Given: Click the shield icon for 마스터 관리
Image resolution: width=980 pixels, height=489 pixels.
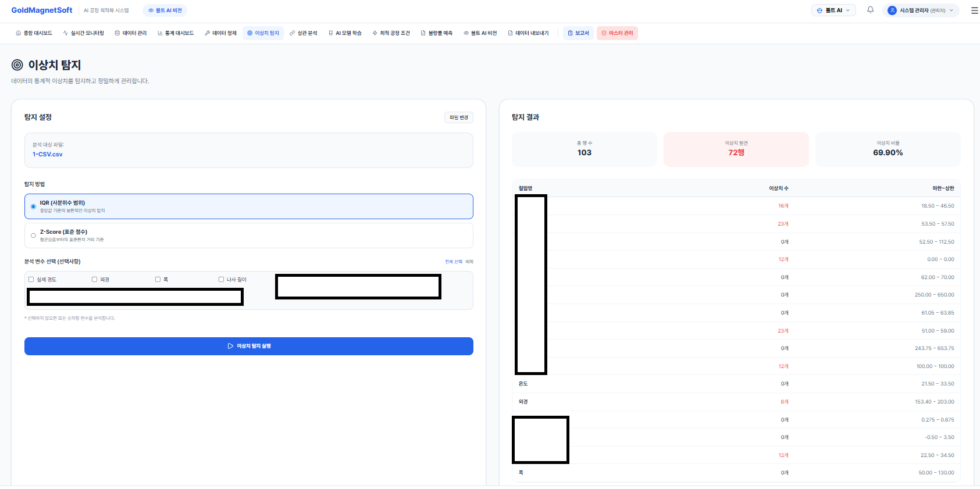Looking at the screenshot, I should [x=604, y=33].
